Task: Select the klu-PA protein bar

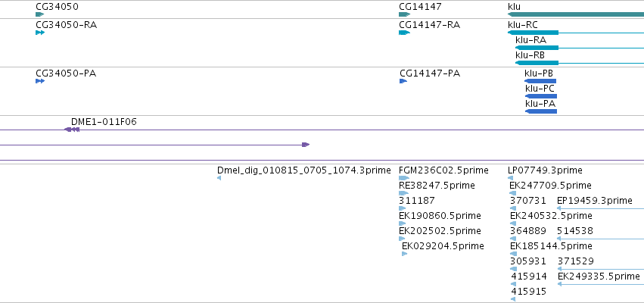Action: 541,111
